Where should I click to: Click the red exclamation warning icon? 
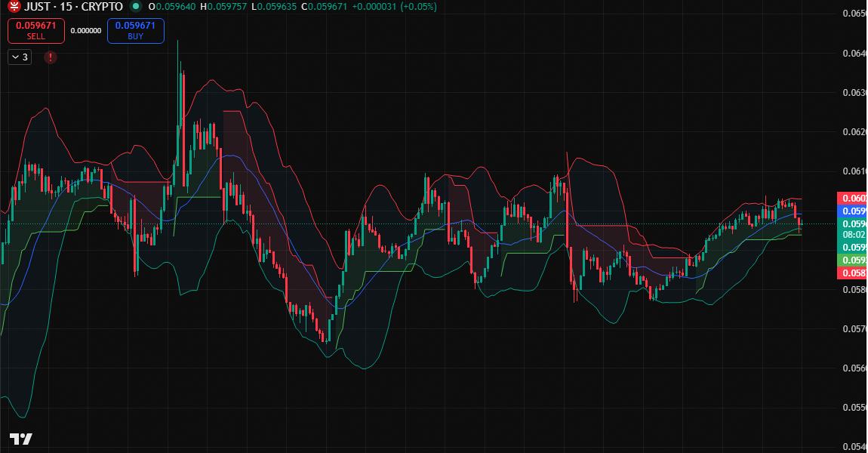click(51, 57)
